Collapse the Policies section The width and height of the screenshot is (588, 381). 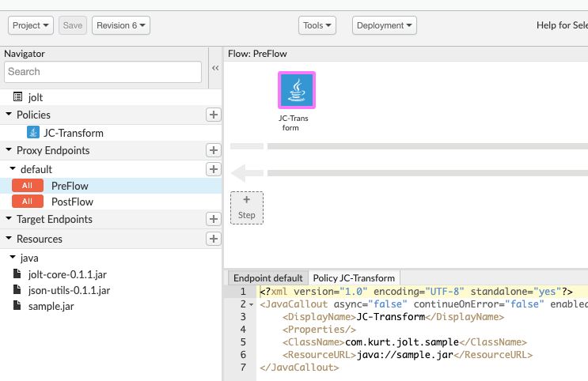[x=9, y=114]
